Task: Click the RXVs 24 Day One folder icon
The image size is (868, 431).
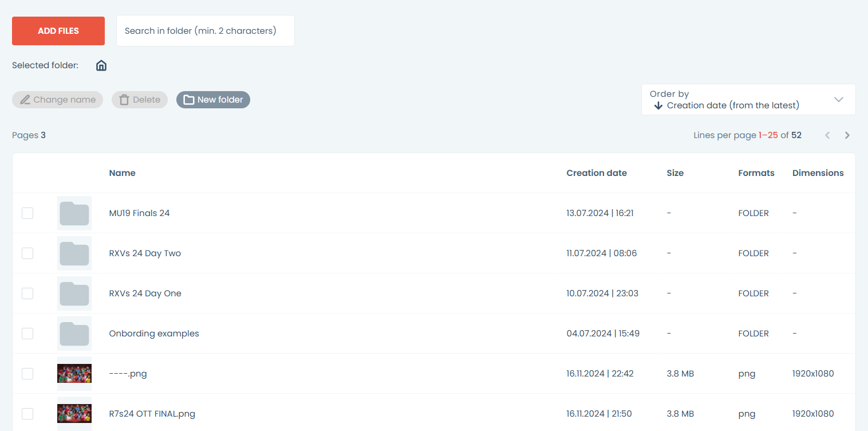Action: [74, 293]
